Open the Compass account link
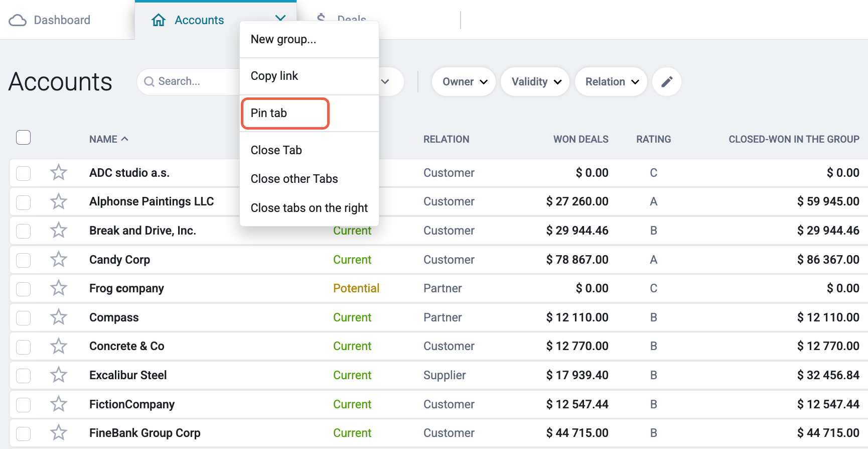 pos(114,317)
